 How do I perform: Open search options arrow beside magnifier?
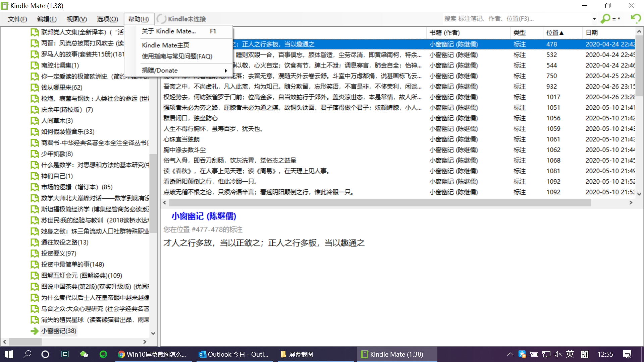619,19
